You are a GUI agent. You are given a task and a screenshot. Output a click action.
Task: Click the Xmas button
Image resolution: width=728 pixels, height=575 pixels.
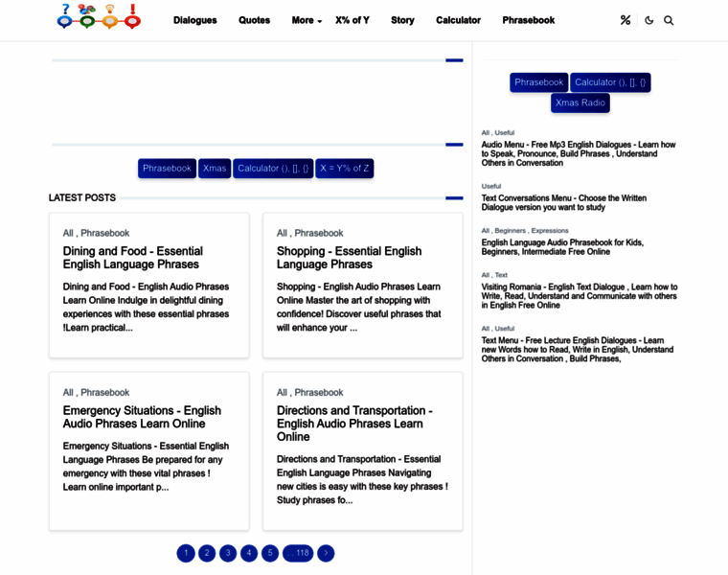click(215, 168)
